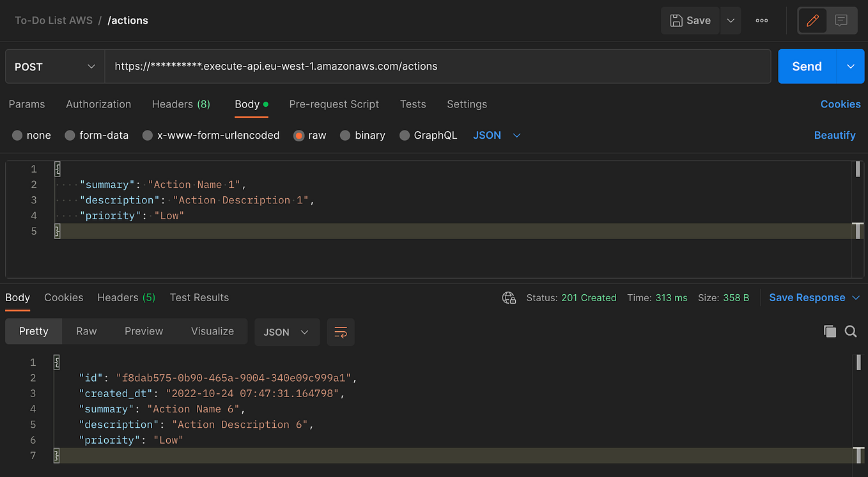Viewport: 868px width, 477px height.
Task: Switch to the Headers (8) tab
Action: click(x=181, y=104)
